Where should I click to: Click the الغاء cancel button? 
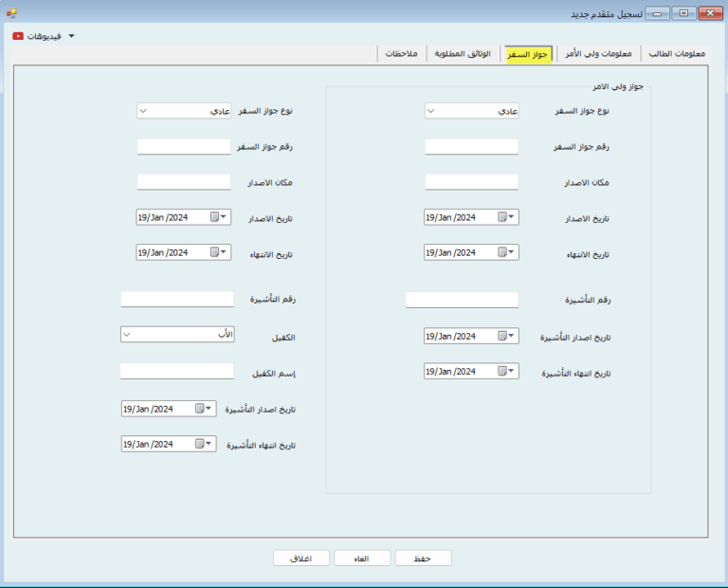pos(362,558)
